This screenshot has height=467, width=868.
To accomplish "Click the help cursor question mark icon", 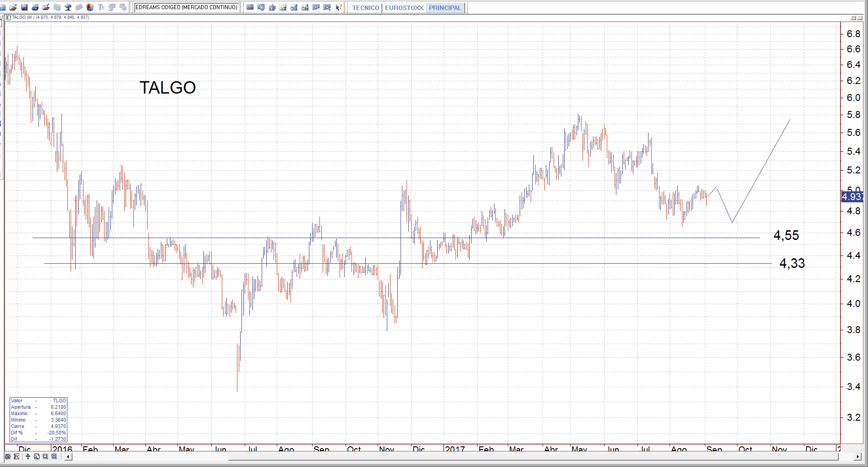I will (x=338, y=7).
